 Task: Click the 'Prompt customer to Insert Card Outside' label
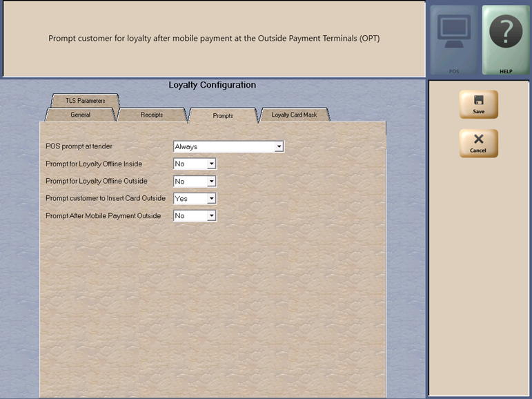(105, 199)
